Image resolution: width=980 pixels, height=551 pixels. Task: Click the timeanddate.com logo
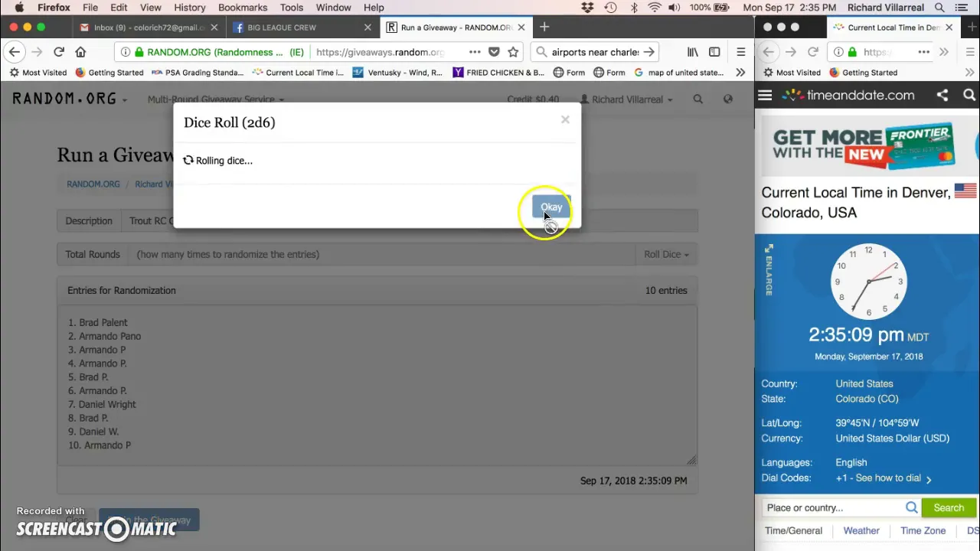(x=848, y=96)
